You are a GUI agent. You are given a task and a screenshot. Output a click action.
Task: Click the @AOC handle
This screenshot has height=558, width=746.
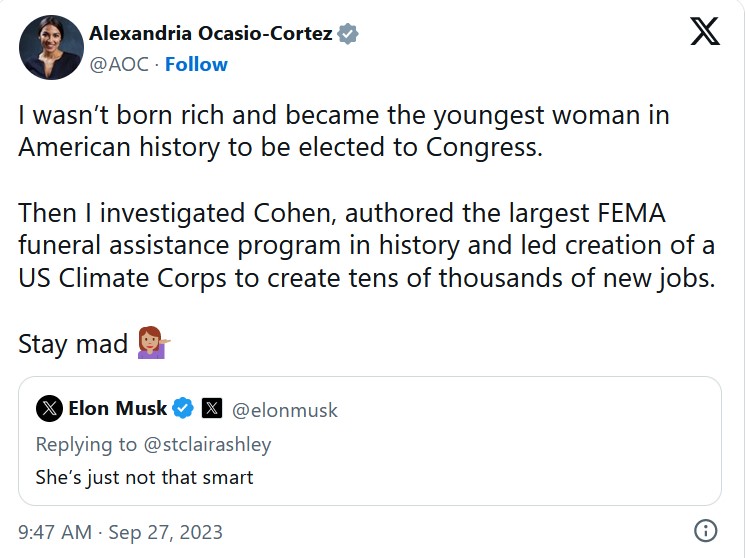click(x=119, y=64)
